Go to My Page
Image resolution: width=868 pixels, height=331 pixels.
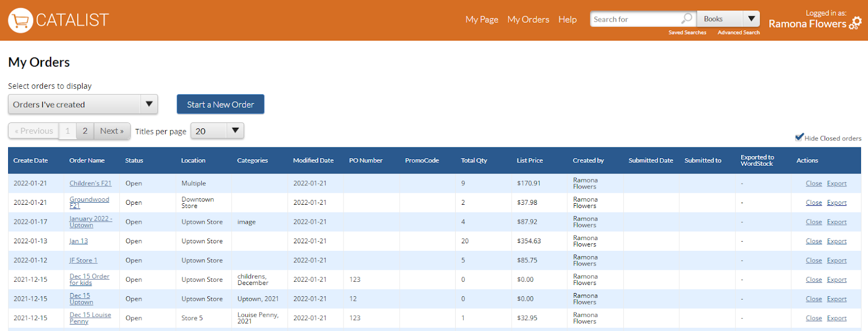pyautogui.click(x=482, y=20)
